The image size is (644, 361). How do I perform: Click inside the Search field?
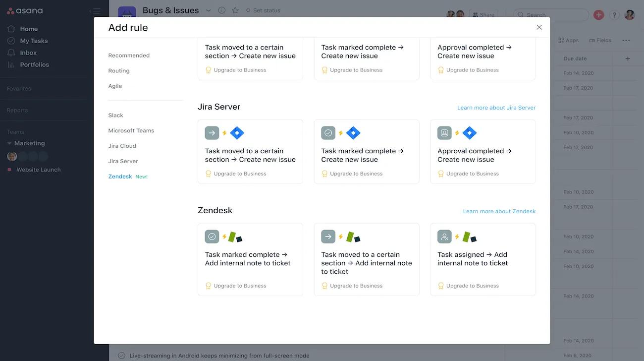(550, 15)
